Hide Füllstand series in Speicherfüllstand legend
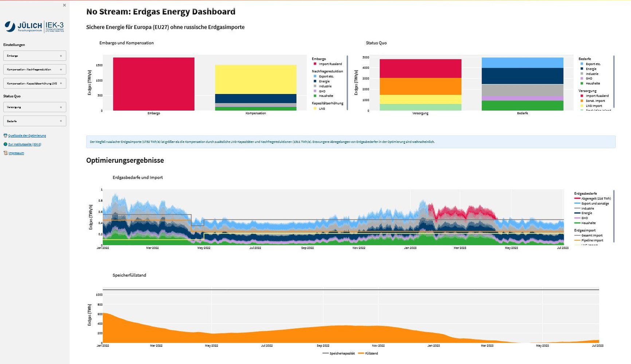The image size is (631, 364). pyautogui.click(x=371, y=353)
